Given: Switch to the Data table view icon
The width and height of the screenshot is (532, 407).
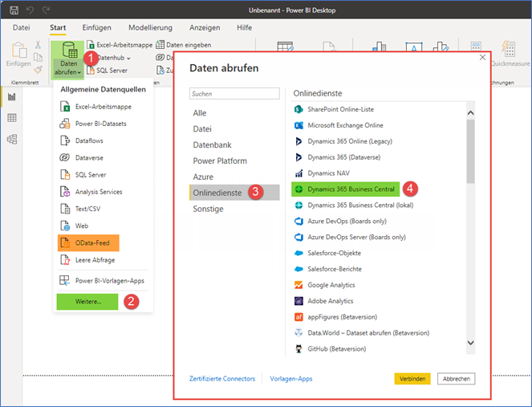Looking at the screenshot, I should 12,118.
